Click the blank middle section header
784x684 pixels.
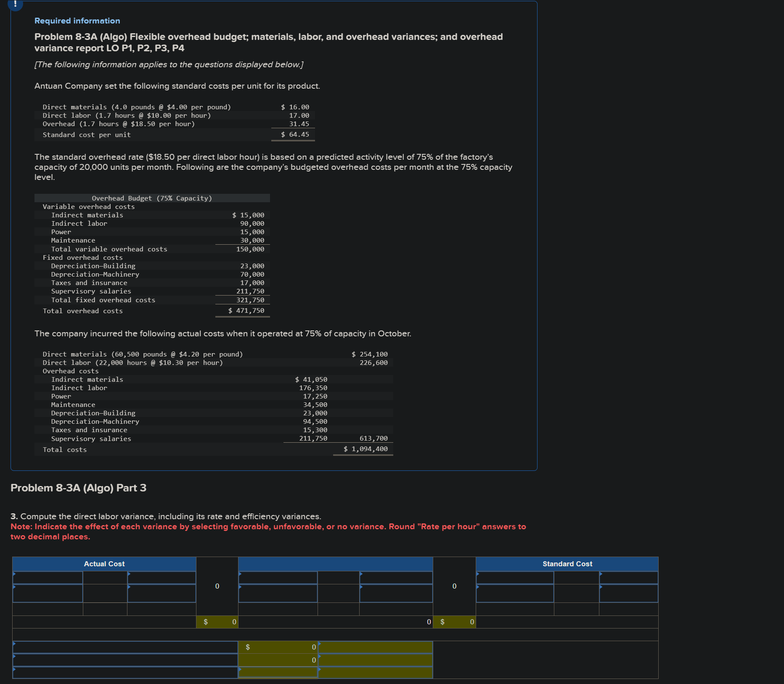point(335,564)
